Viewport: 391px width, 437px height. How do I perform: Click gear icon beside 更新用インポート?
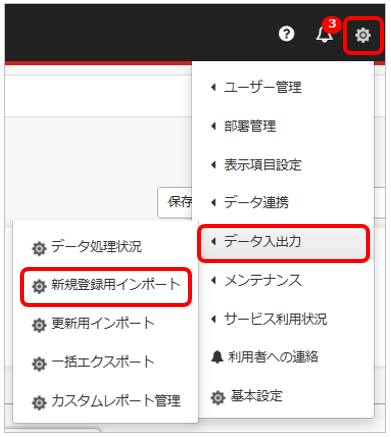click(x=39, y=325)
